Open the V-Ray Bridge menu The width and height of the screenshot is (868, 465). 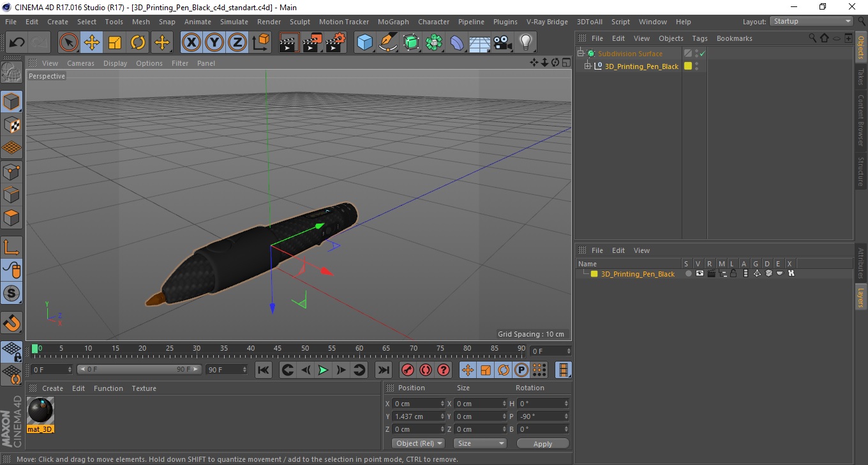pos(547,22)
